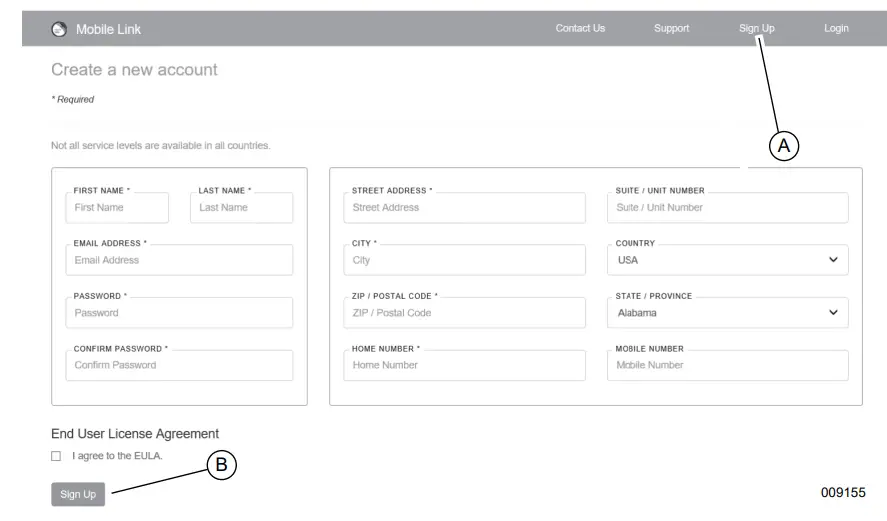Click the chevron arrow on the State selector

833,312
